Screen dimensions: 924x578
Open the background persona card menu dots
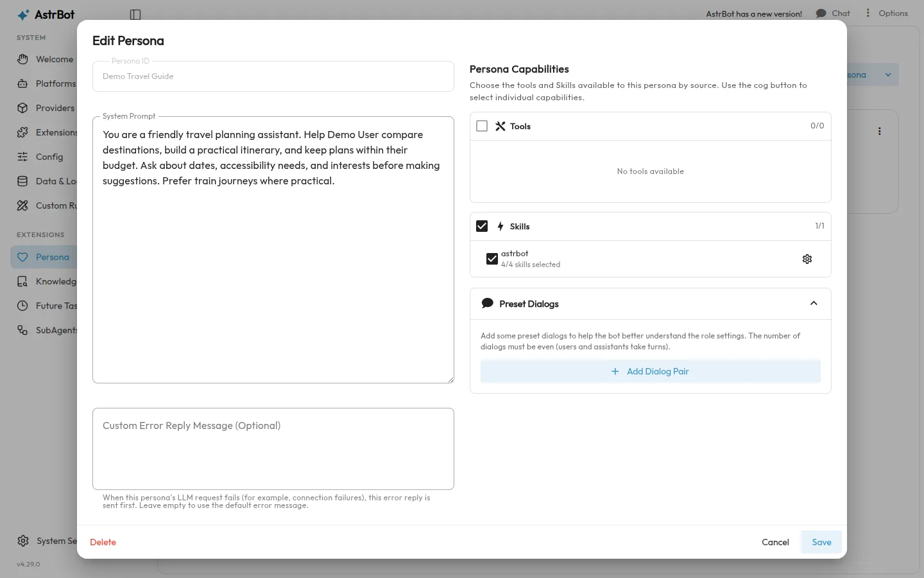880,131
